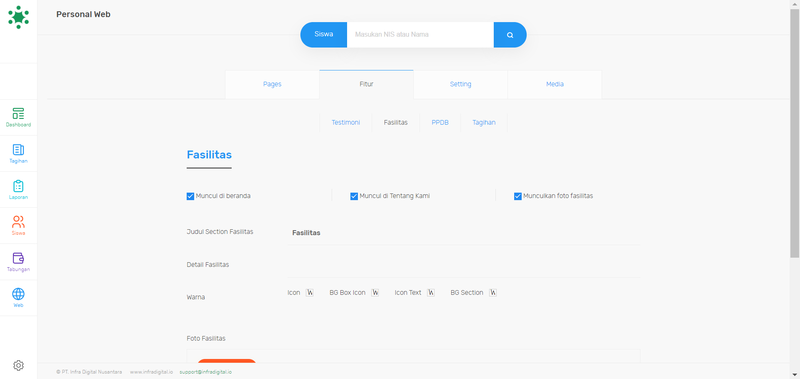
Task: Open the Dashboard sidebar icon
Action: click(18, 117)
